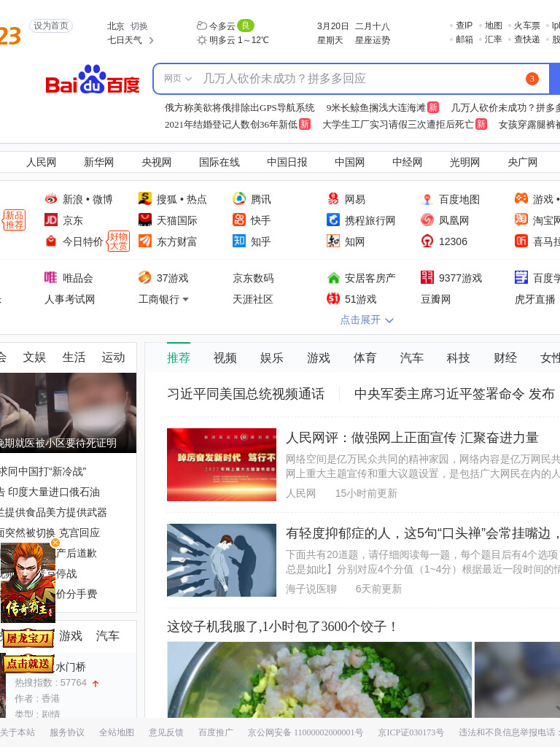Open the 查IP tool link

coord(464,26)
